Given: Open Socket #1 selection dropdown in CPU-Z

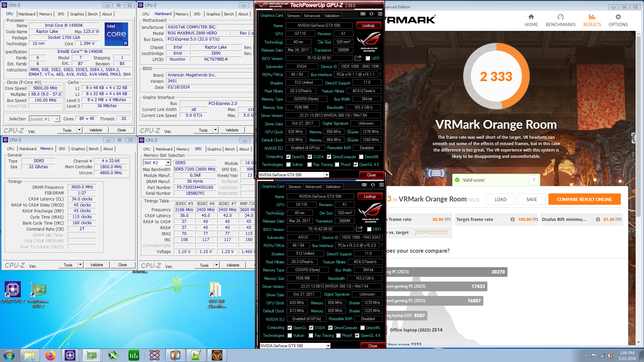Looking at the screenshot, I should coord(57,119).
